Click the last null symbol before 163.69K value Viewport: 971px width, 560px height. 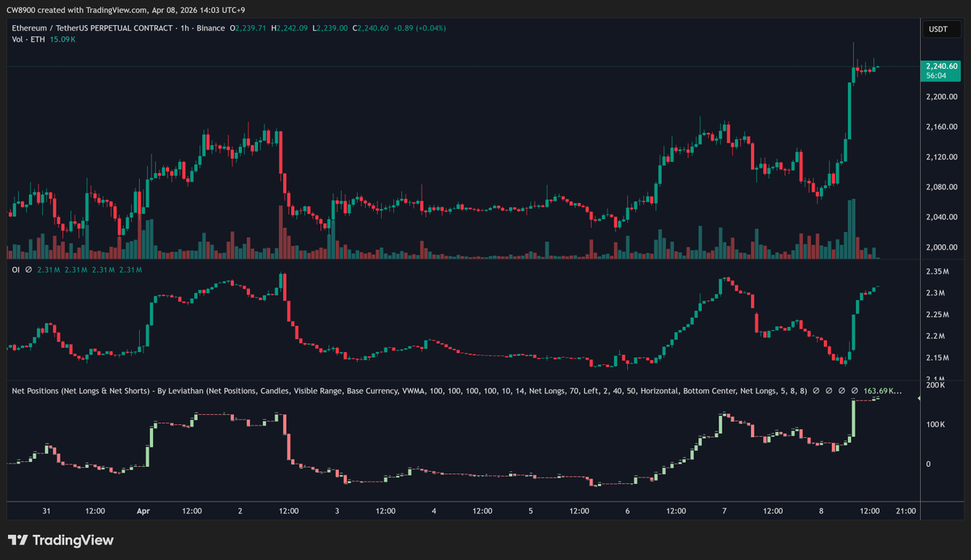pos(855,392)
